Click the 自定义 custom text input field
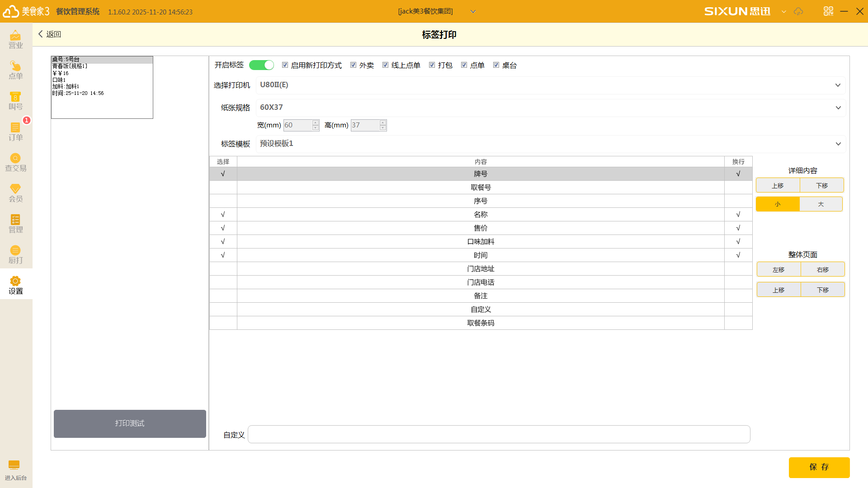This screenshot has width=868, height=488. click(x=498, y=434)
